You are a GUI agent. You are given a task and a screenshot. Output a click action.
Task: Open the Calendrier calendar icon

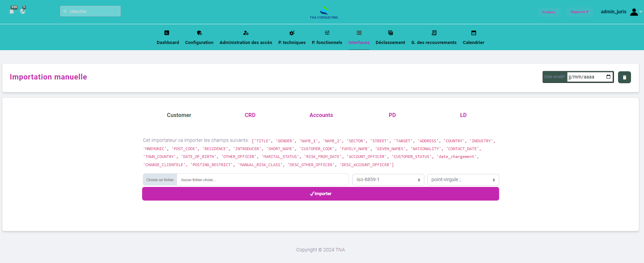(474, 33)
